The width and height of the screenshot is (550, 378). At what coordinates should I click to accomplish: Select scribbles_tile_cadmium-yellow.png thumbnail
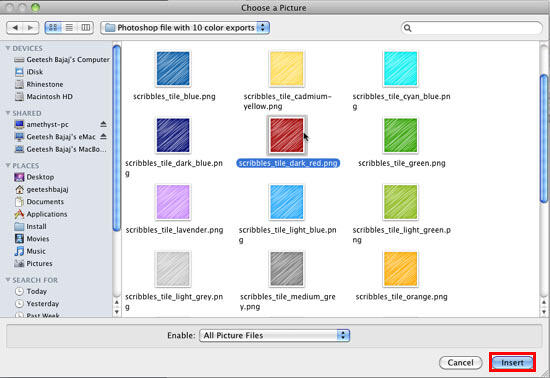pyautogui.click(x=287, y=68)
